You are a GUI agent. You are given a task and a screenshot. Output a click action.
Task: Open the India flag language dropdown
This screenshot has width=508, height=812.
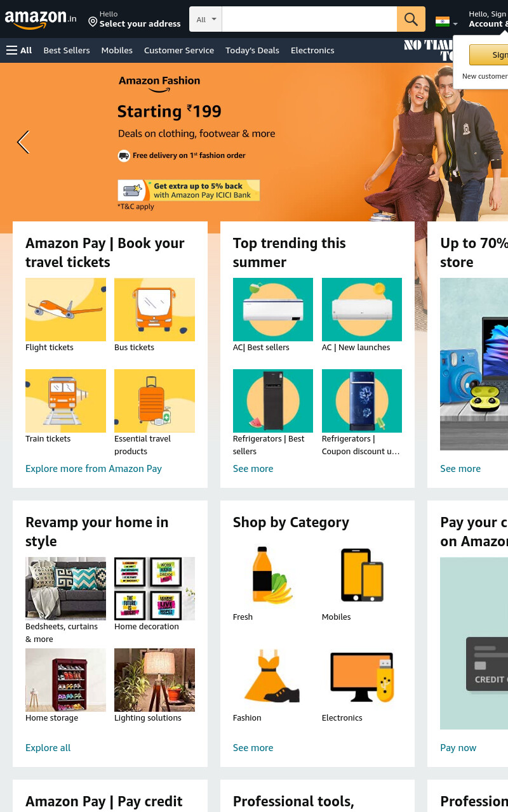(446, 22)
